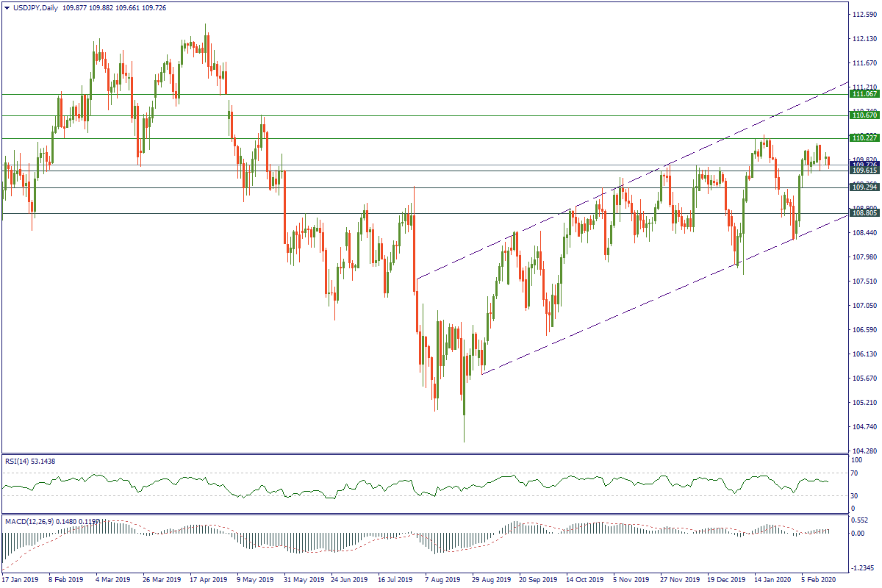Image resolution: width=882 pixels, height=588 pixels.
Task: Click the RSI(14) indicator label
Action: pos(24,461)
